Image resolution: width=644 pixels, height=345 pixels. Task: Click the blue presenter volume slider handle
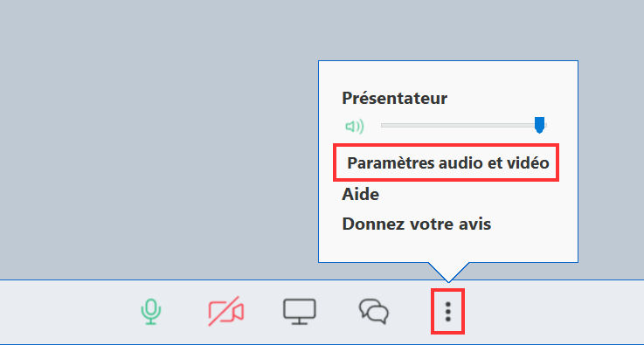click(540, 125)
